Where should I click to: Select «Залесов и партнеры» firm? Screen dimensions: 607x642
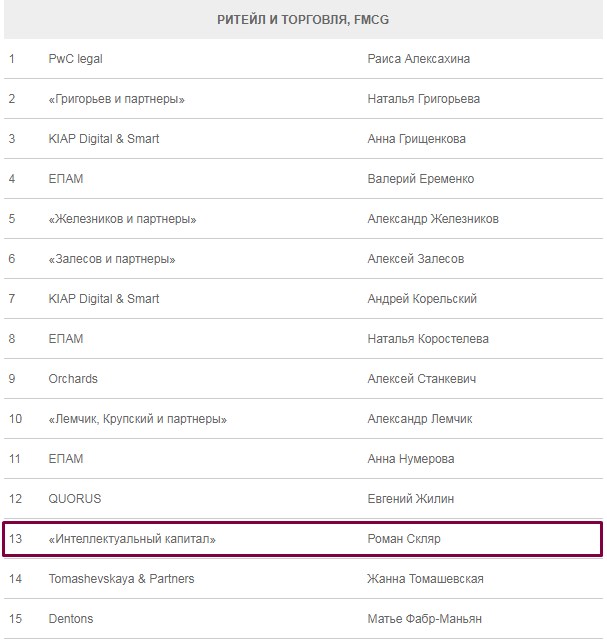tap(112, 259)
